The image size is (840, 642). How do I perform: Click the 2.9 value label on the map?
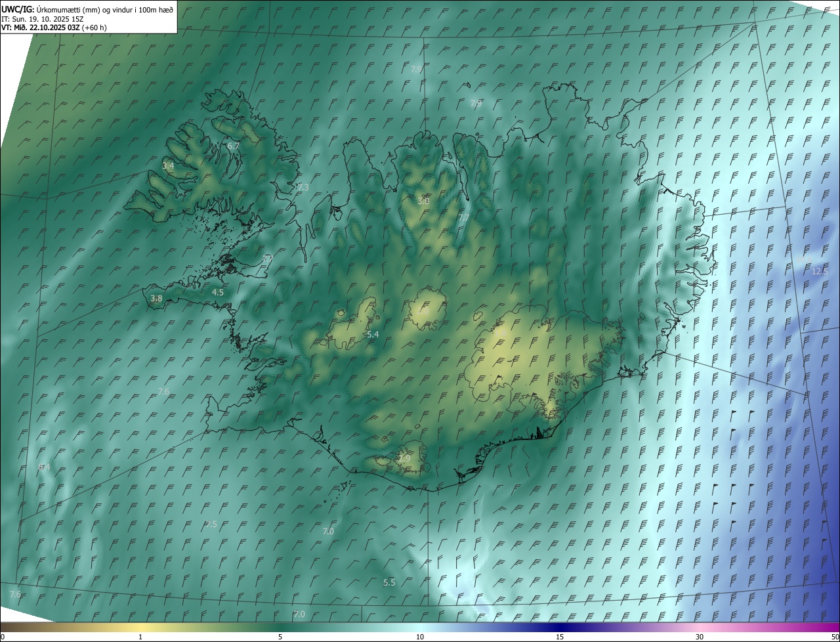click(x=404, y=458)
